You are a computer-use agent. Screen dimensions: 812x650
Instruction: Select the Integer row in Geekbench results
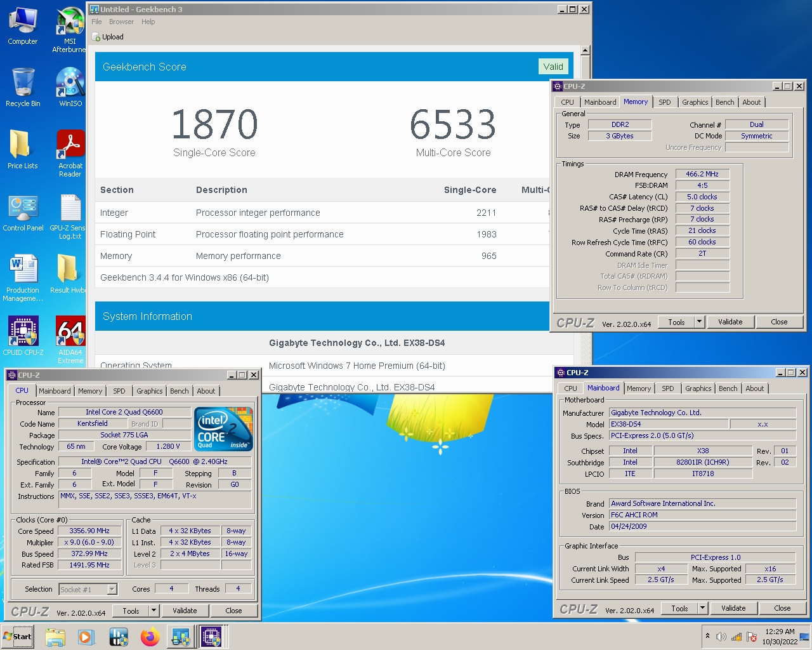pyautogui.click(x=322, y=213)
